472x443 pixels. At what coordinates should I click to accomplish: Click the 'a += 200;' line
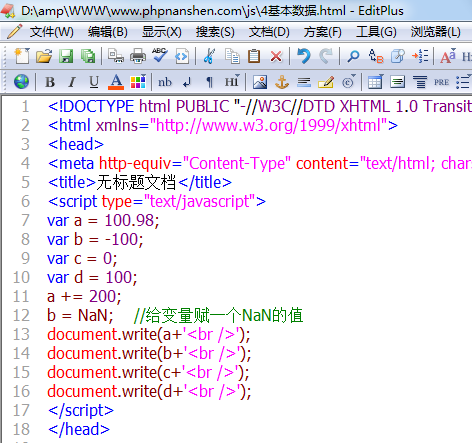click(84, 296)
